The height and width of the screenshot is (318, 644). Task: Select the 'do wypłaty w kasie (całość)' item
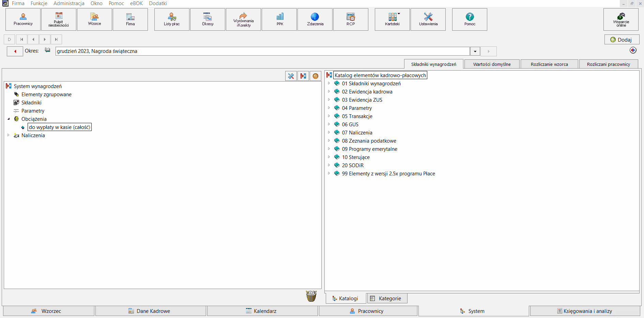60,127
